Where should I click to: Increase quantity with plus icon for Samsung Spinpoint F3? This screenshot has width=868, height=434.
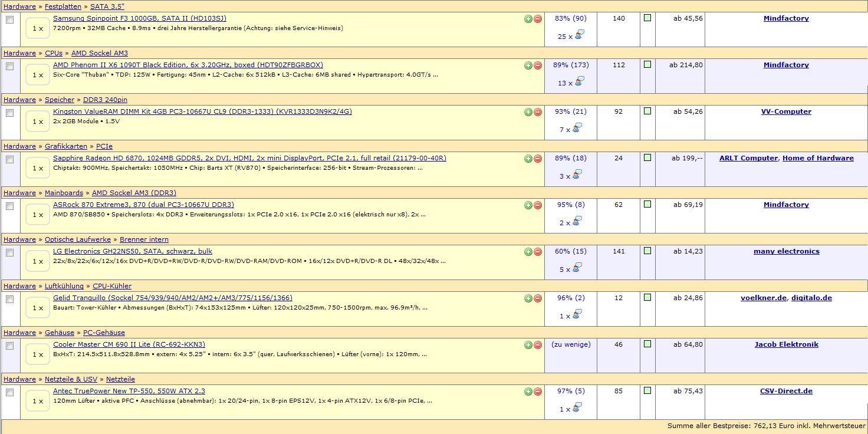528,19
